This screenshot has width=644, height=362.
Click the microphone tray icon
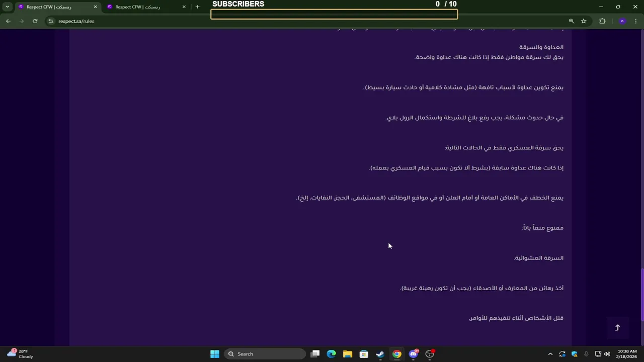pyautogui.click(x=586, y=354)
